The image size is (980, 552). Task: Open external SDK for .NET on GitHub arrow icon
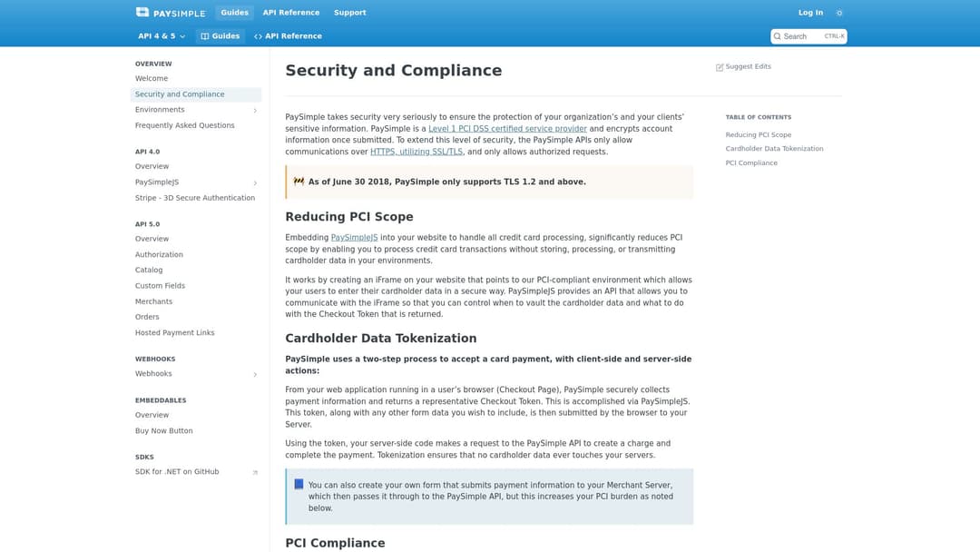[255, 472]
